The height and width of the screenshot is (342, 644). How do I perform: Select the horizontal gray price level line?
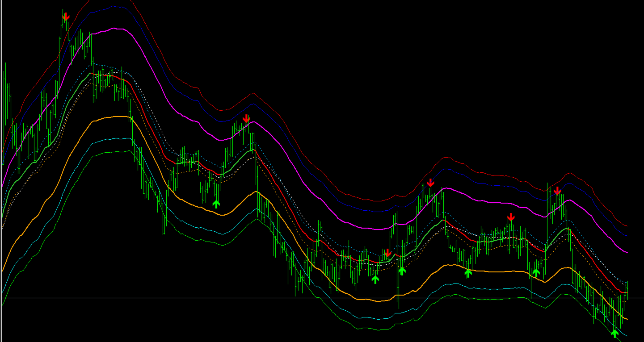coord(322,298)
